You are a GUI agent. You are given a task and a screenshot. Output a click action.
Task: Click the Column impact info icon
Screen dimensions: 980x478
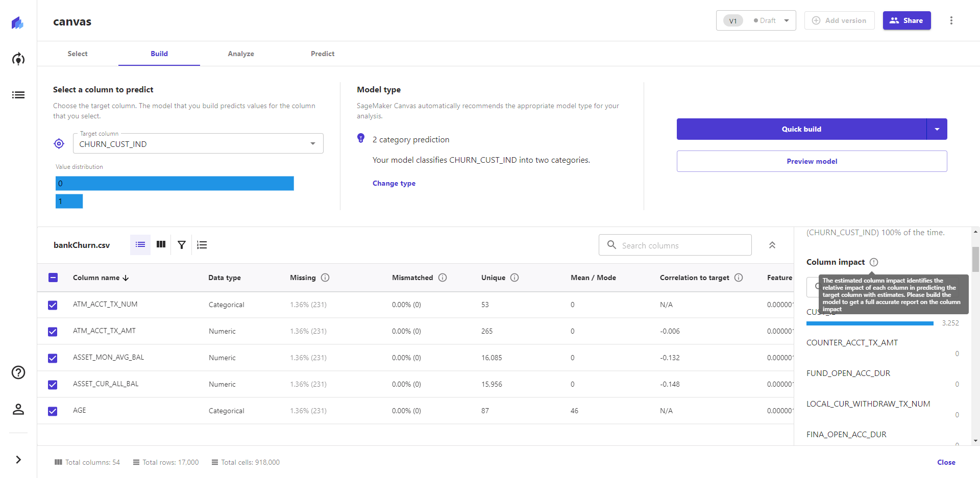tap(874, 262)
